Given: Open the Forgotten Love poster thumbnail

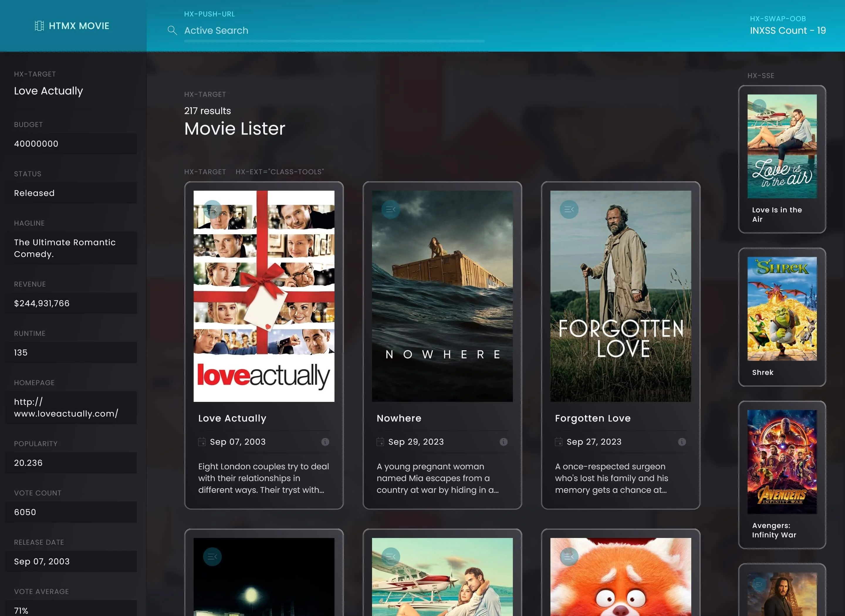Looking at the screenshot, I should coord(621,296).
